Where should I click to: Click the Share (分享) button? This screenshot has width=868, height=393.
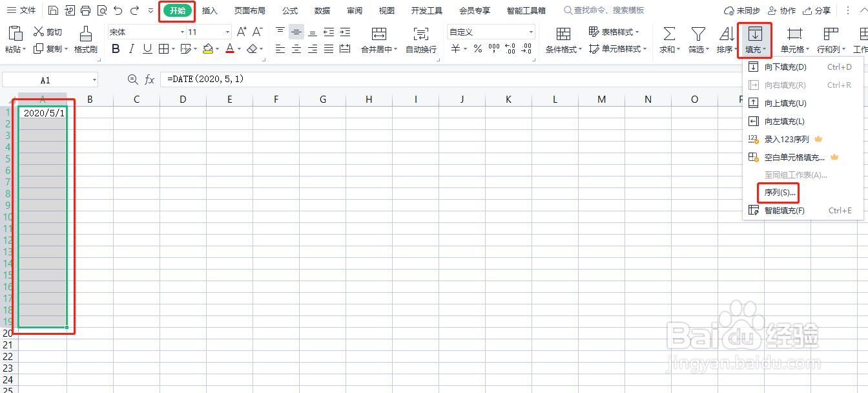(x=817, y=10)
